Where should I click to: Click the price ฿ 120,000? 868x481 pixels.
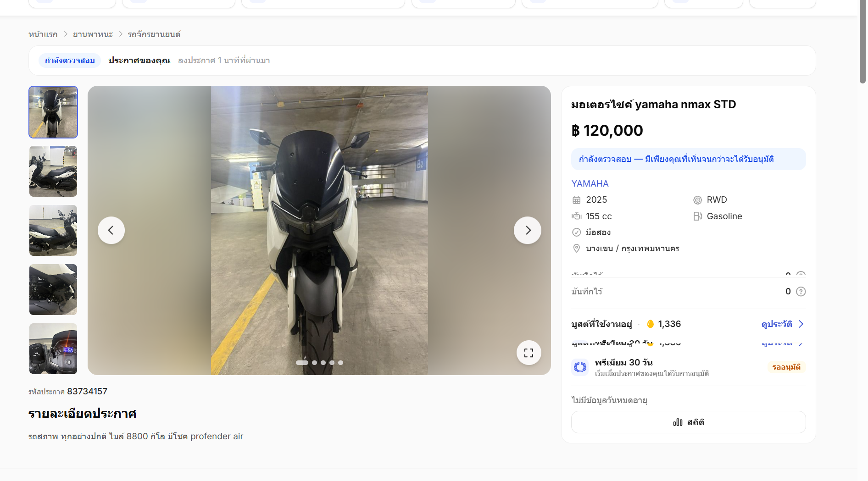click(607, 131)
